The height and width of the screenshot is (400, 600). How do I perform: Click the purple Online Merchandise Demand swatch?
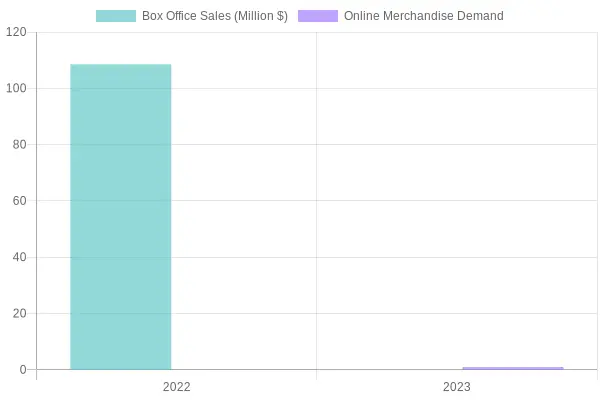point(318,16)
